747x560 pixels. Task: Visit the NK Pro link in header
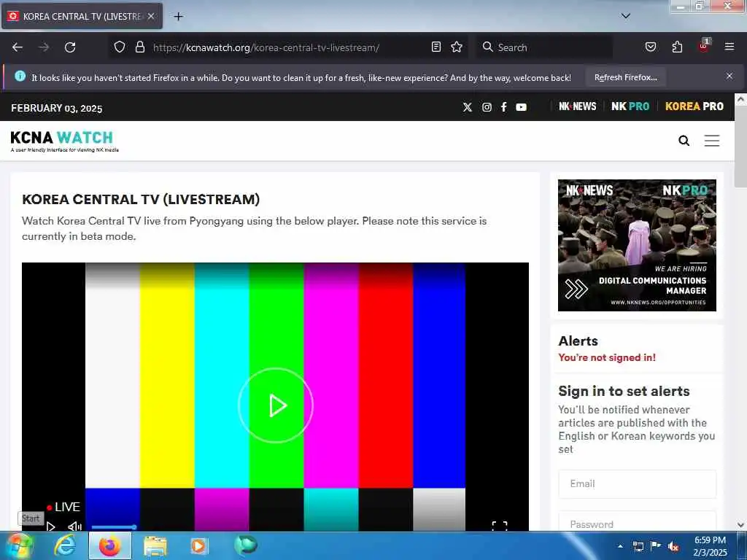click(x=630, y=106)
